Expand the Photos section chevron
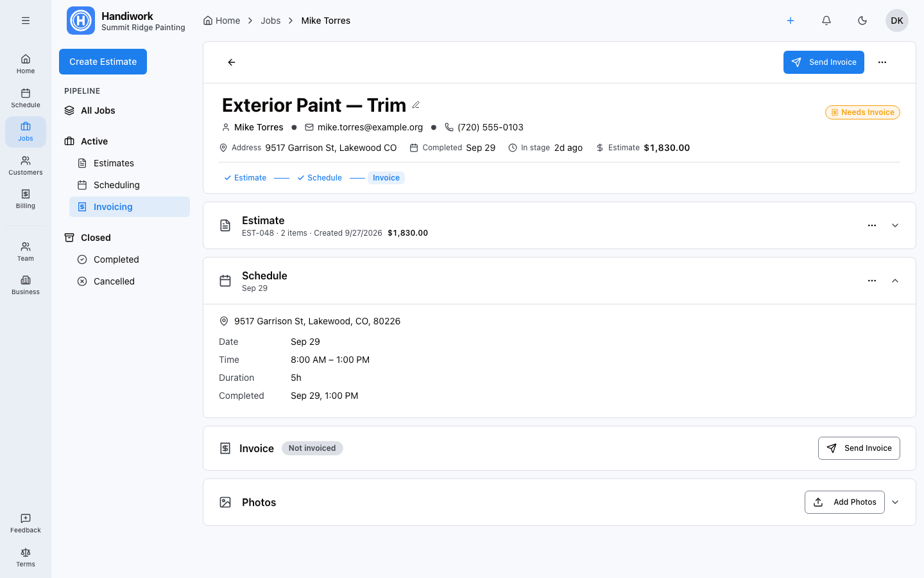Image resolution: width=924 pixels, height=578 pixels. pos(895,502)
